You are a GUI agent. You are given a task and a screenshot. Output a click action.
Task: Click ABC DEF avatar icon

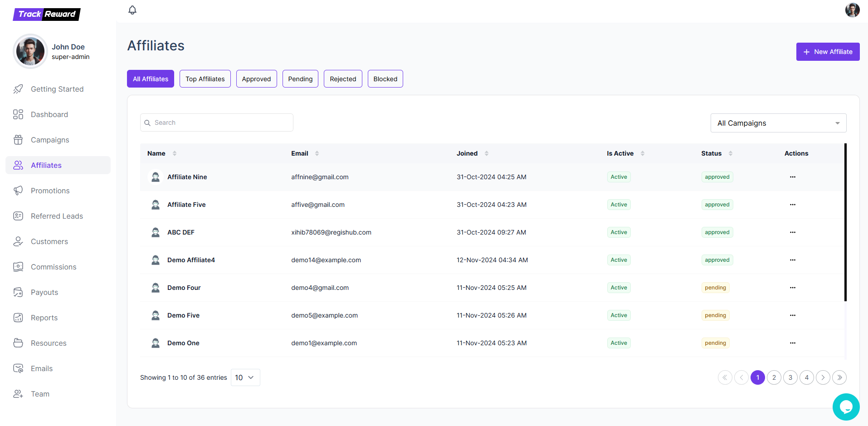[x=156, y=232]
